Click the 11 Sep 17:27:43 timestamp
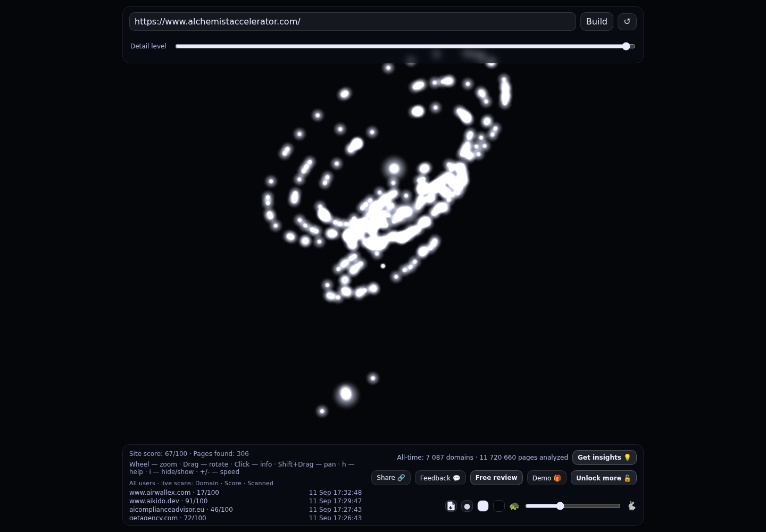The width and height of the screenshot is (766, 532). [335, 510]
